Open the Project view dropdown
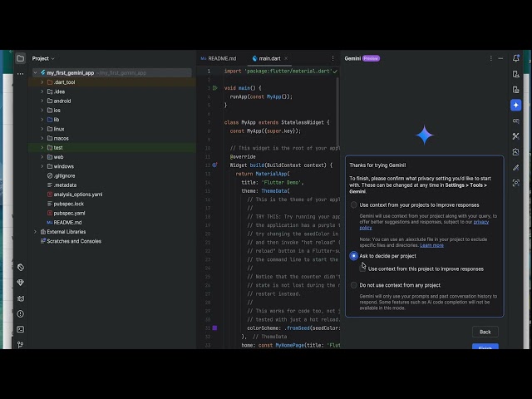Screen dimensions: 532x399 tap(43, 58)
